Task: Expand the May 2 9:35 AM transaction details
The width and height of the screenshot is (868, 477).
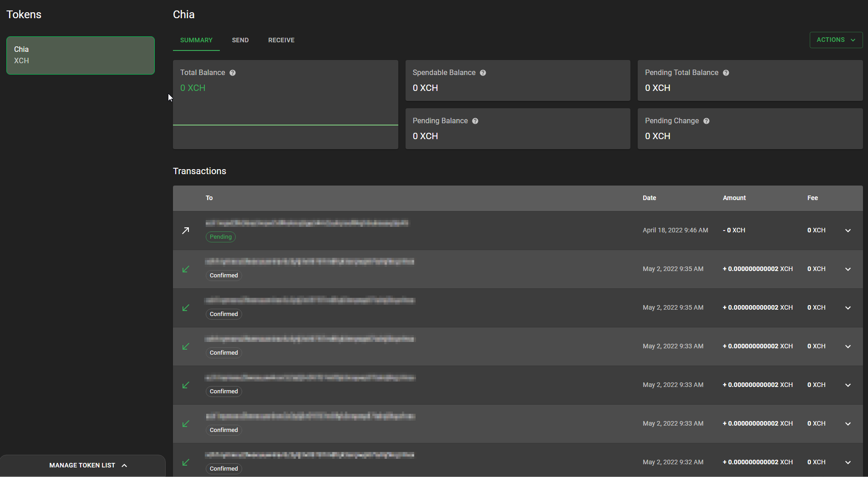Action: click(848, 269)
